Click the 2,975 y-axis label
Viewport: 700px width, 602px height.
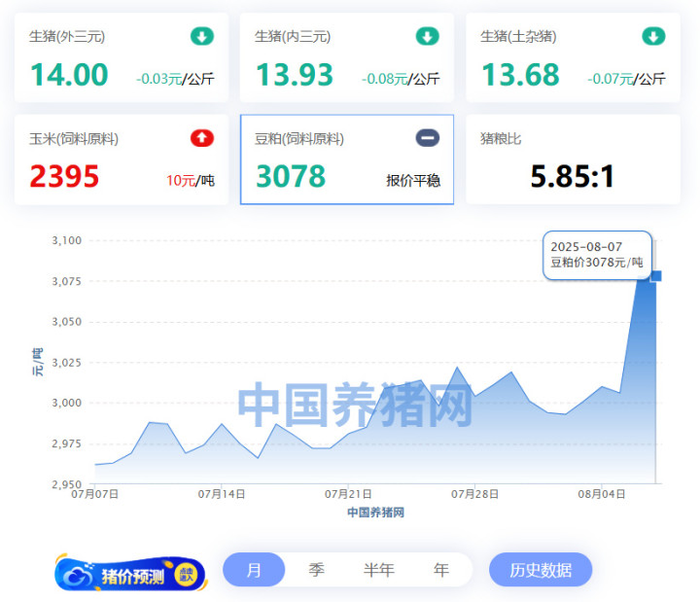point(67,443)
